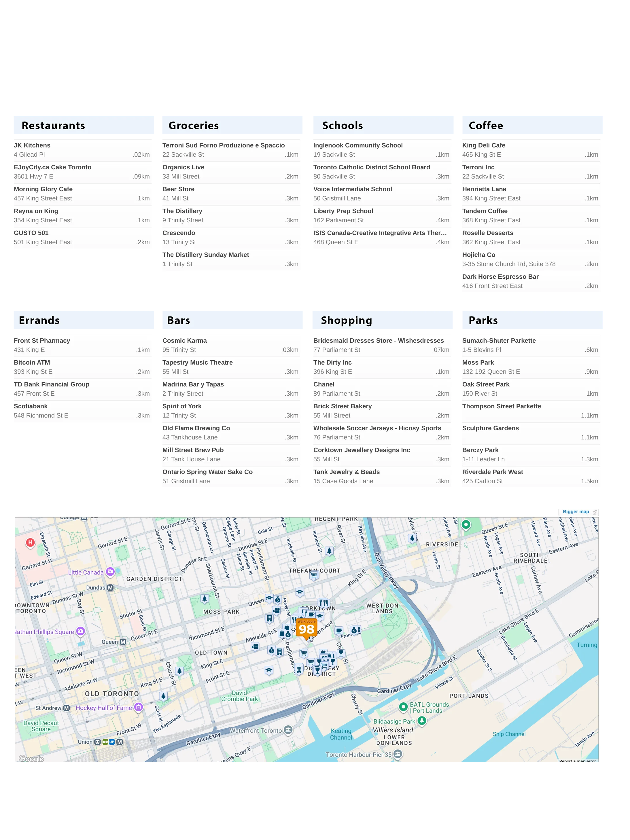
Task: Open the Bigger map link
Action: pos(576,511)
